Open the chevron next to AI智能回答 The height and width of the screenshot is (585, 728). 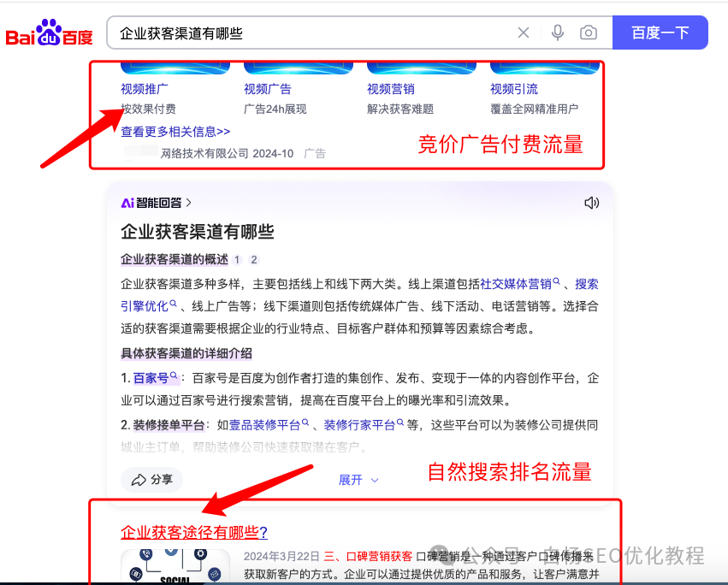(190, 204)
